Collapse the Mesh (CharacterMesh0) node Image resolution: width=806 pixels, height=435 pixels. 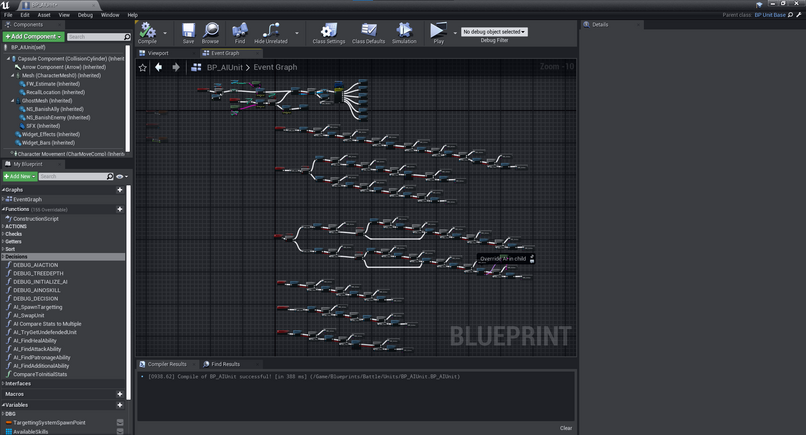click(13, 76)
